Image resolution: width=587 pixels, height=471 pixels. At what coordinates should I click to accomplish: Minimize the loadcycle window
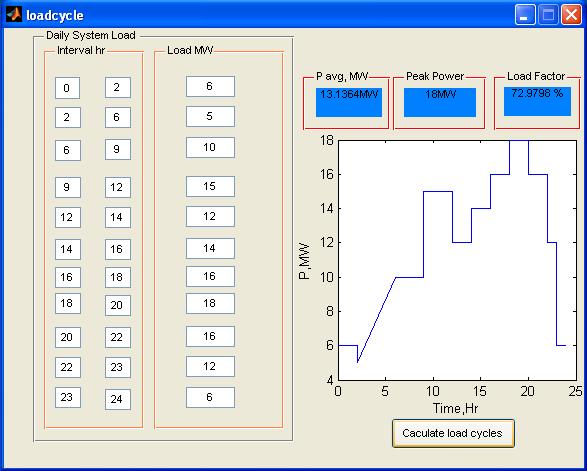pyautogui.click(x=525, y=15)
